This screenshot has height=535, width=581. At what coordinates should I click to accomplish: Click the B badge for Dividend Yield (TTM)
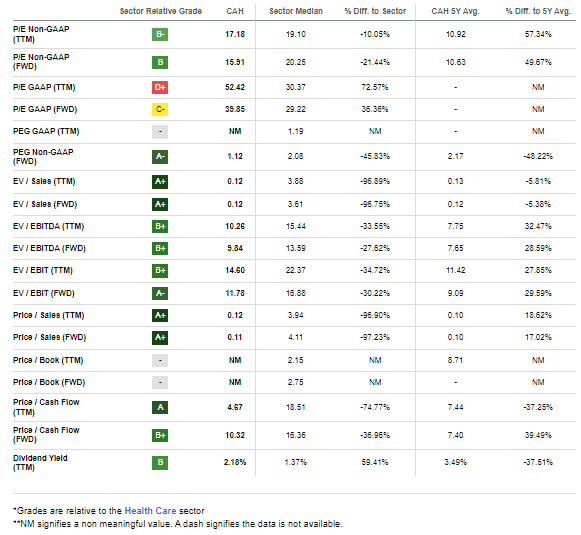click(160, 462)
